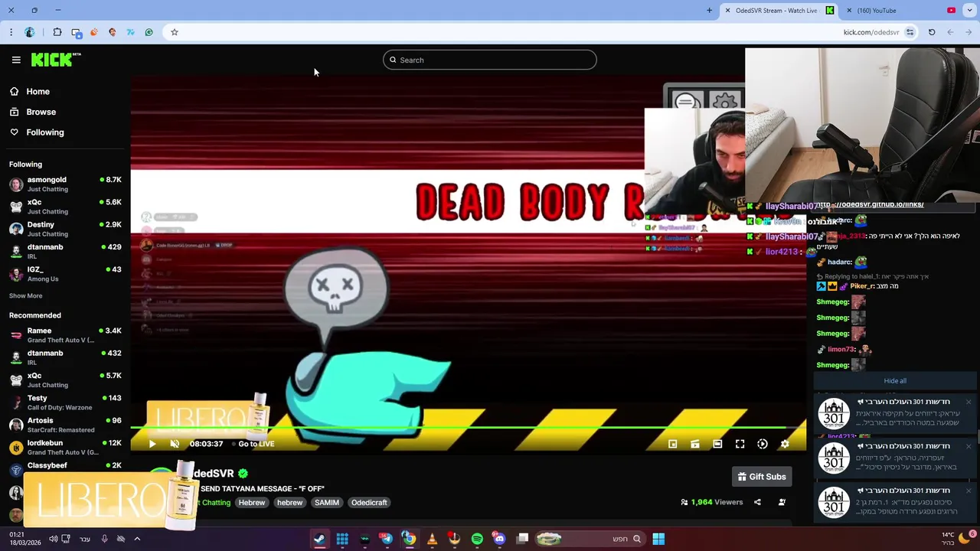Open the Windows Start menu
Image resolution: width=980 pixels, height=551 pixels.
point(658,539)
